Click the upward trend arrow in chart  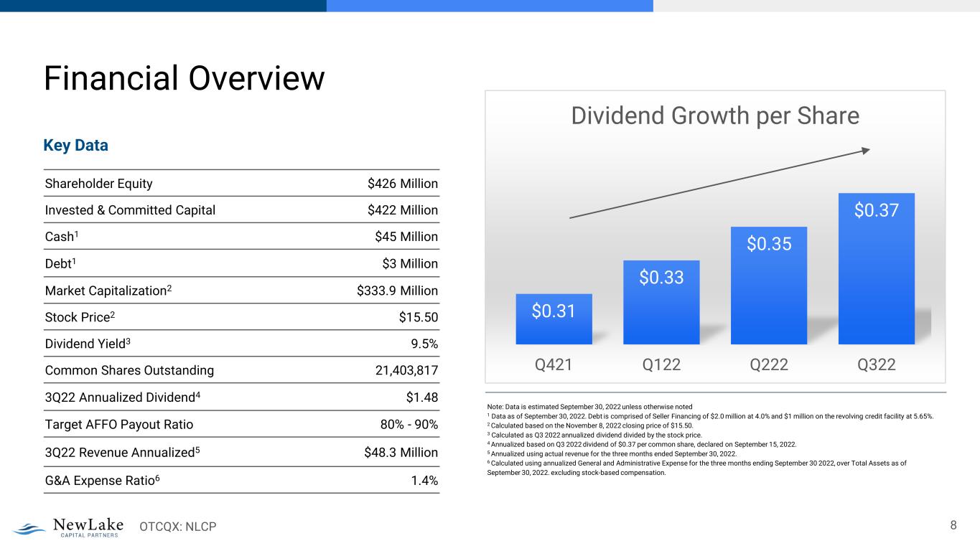coord(718,183)
